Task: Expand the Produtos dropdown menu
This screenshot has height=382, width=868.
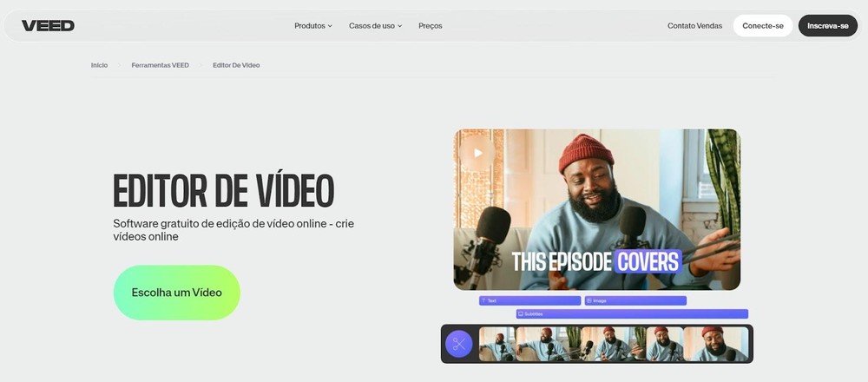Action: 312,26
